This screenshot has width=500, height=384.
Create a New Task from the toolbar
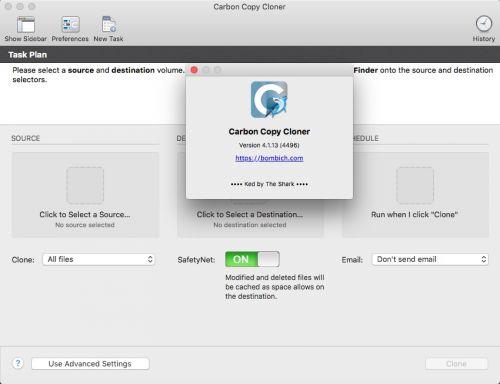109,25
